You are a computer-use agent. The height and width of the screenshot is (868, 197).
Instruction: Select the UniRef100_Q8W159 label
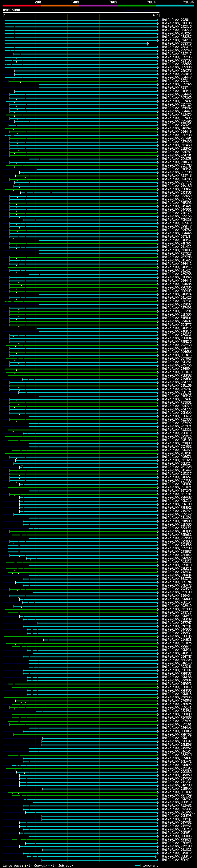pos(176,386)
